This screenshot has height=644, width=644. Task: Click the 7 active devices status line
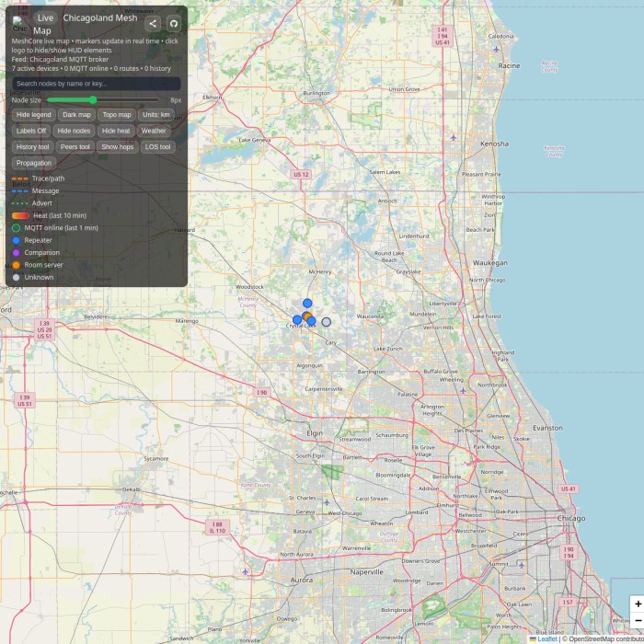(x=91, y=69)
